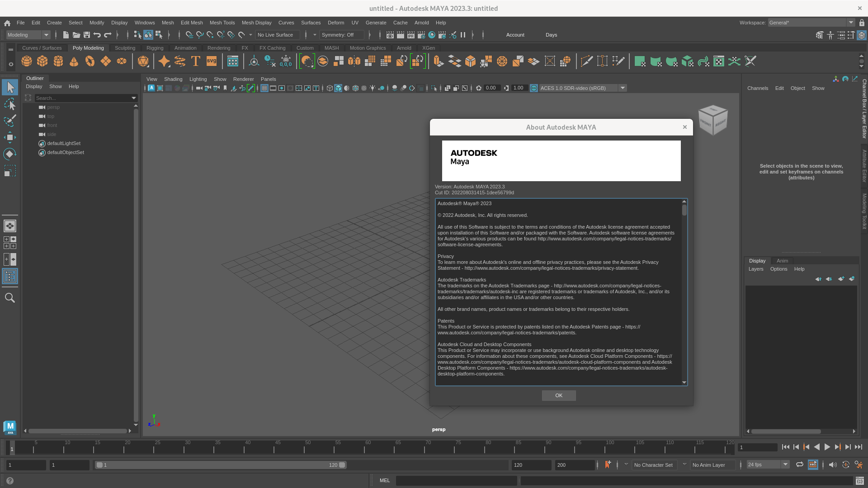Click the Multi-Cut tool shelf icon
Image resolution: width=868 pixels, height=488 pixels.
[586, 61]
